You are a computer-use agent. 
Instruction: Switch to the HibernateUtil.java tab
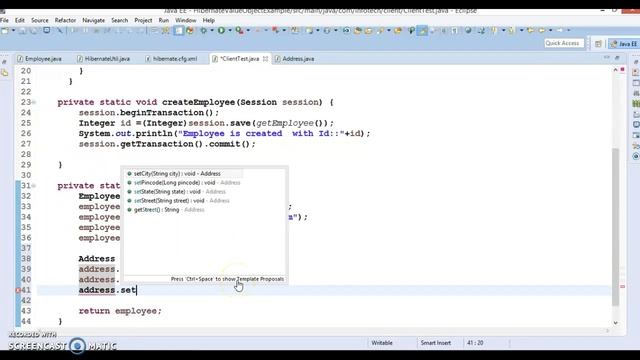point(103,59)
